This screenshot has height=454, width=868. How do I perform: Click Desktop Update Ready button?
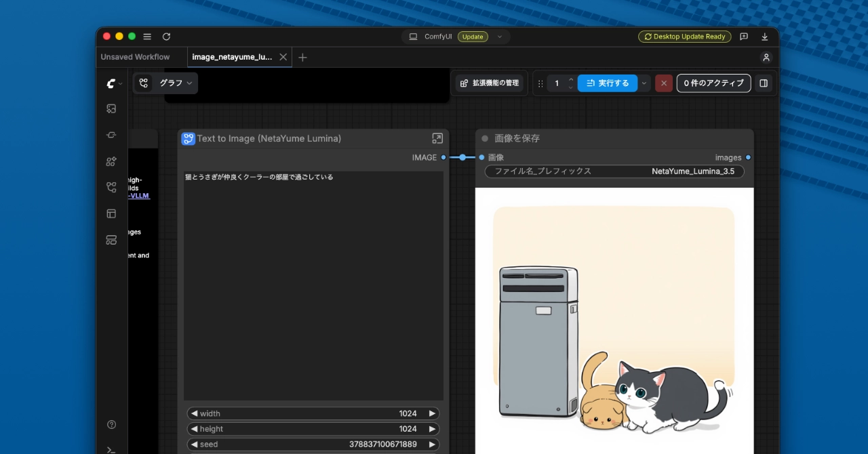[x=685, y=37]
